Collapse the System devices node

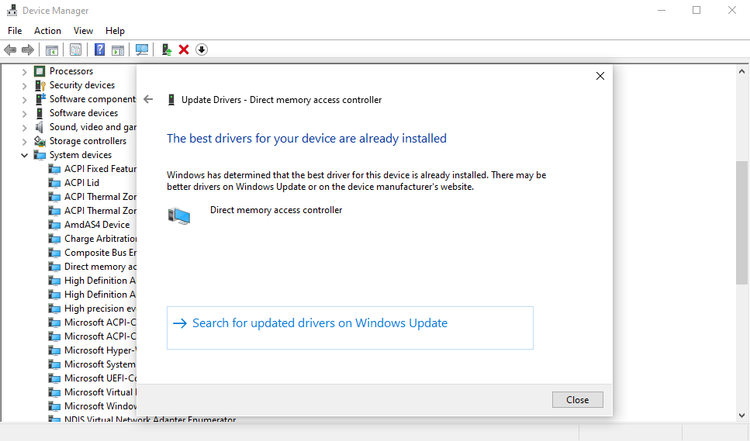24,155
